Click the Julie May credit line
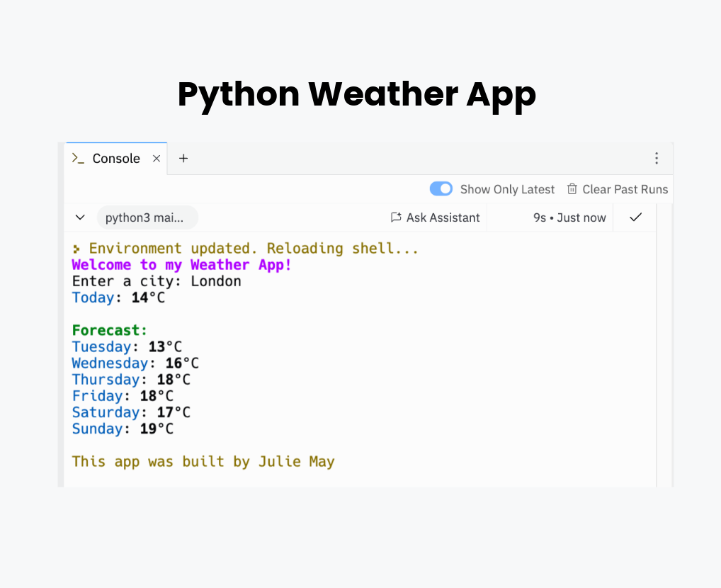This screenshot has height=588, width=721. [x=203, y=461]
